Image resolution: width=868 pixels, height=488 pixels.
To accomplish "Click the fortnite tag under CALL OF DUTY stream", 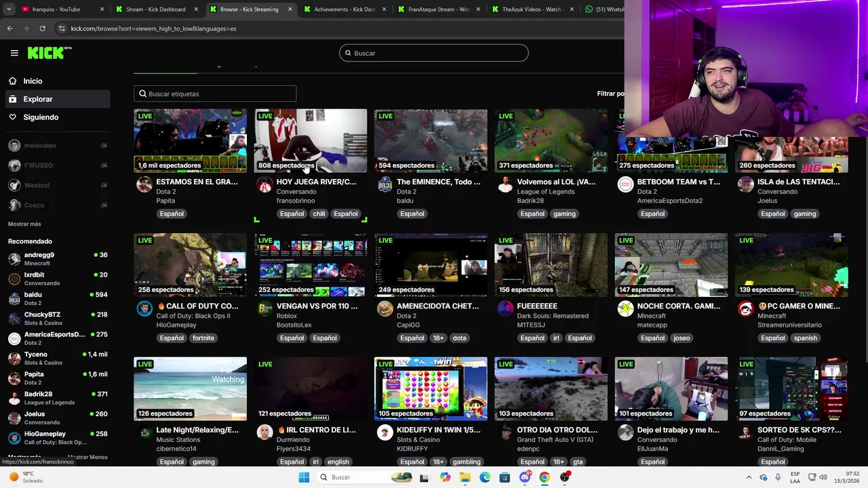I will pyautogui.click(x=203, y=338).
